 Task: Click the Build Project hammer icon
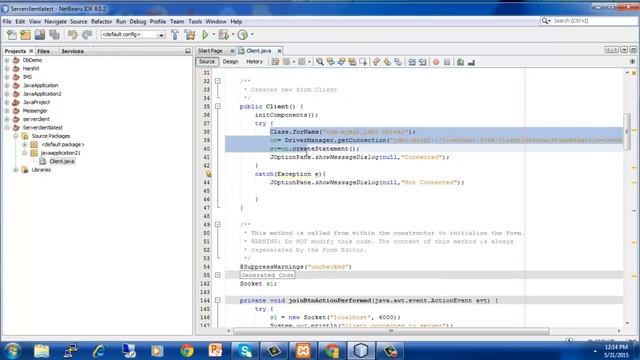click(x=175, y=35)
